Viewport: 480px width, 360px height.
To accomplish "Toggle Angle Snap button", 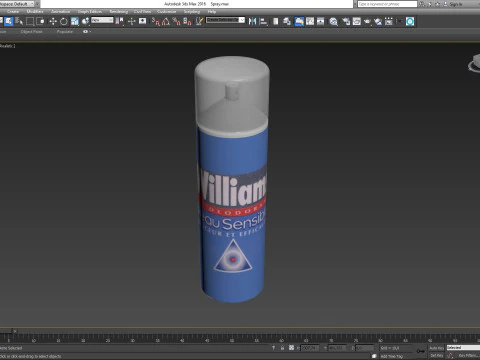I will pyautogui.click(x=166, y=22).
